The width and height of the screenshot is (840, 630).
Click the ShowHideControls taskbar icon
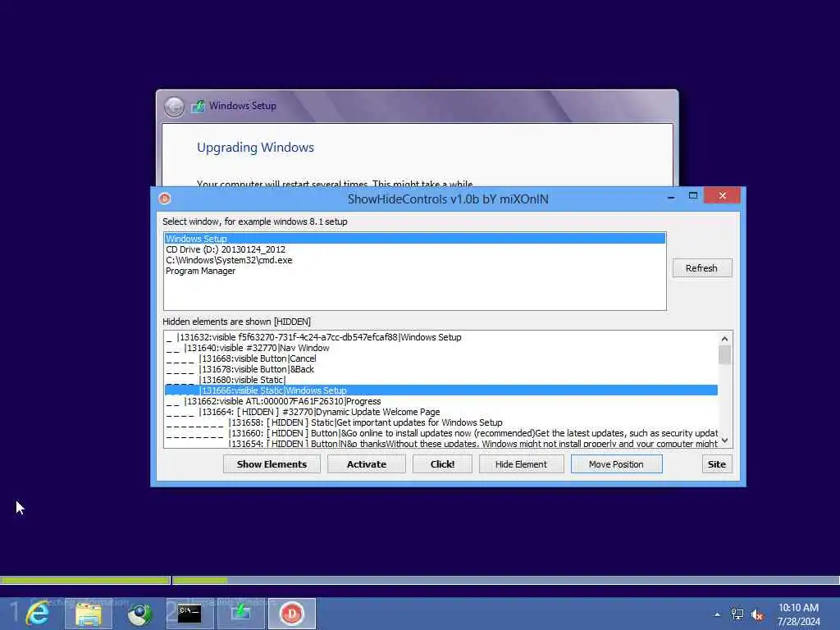(x=292, y=614)
